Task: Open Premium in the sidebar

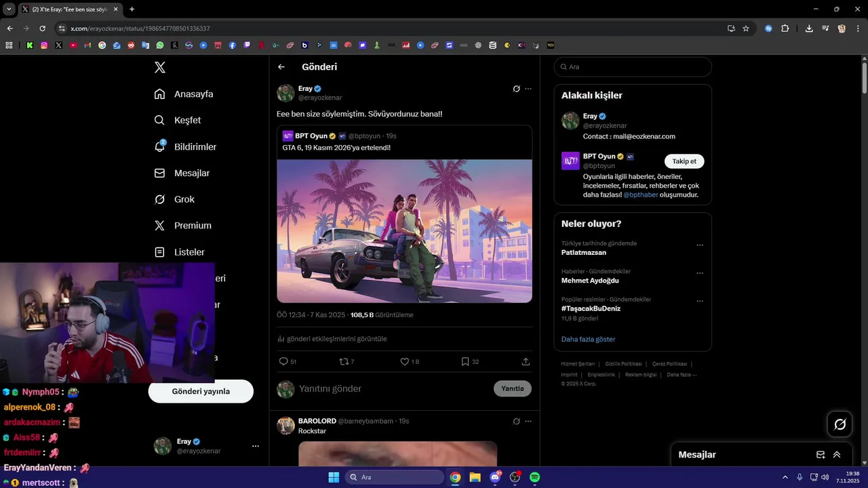Action: (x=182, y=226)
